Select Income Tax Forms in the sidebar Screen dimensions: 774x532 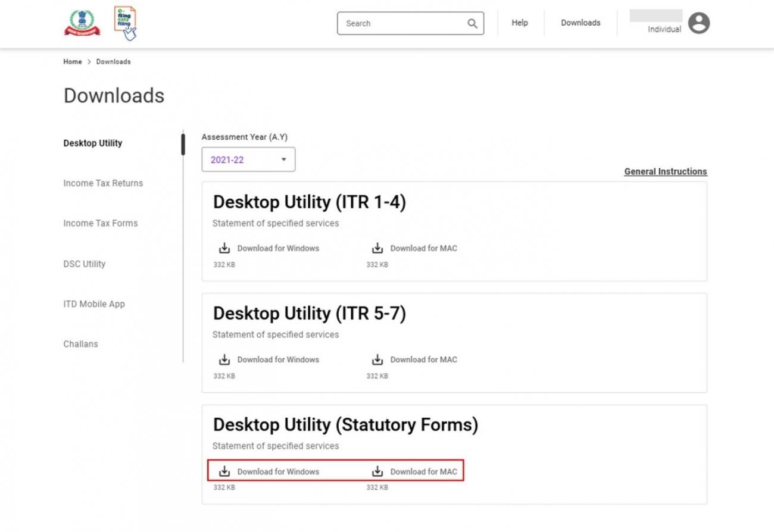[100, 223]
